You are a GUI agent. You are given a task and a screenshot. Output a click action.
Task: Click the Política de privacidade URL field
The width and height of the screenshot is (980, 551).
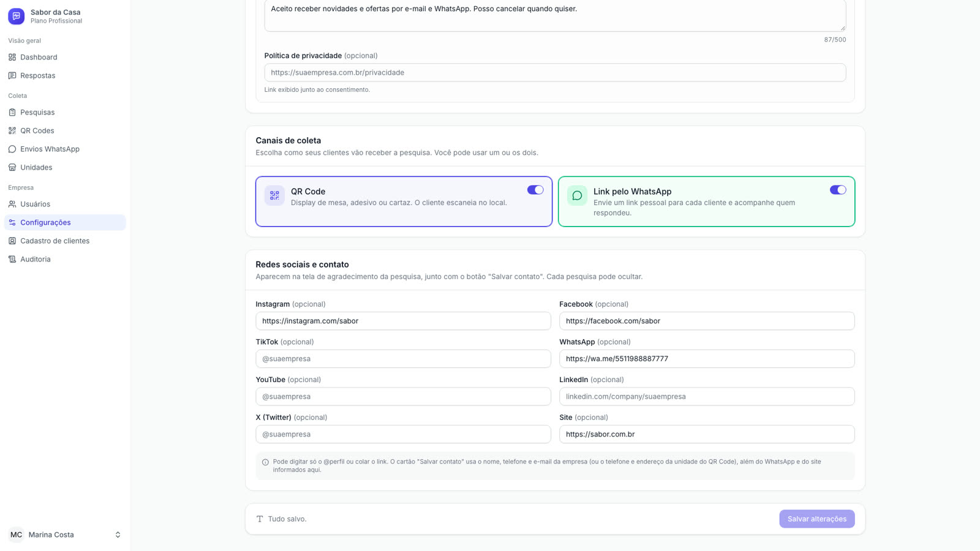click(555, 72)
